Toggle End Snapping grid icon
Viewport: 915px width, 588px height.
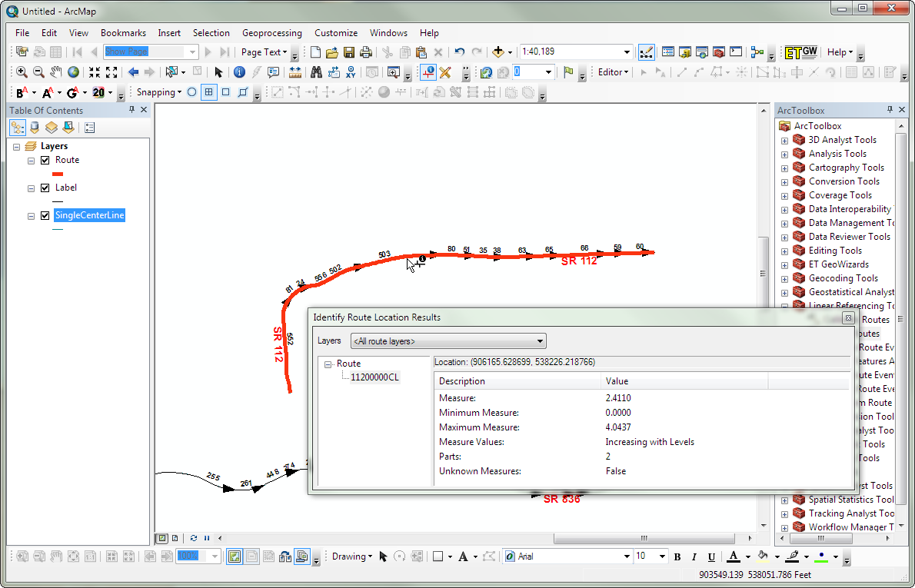pyautogui.click(x=209, y=92)
